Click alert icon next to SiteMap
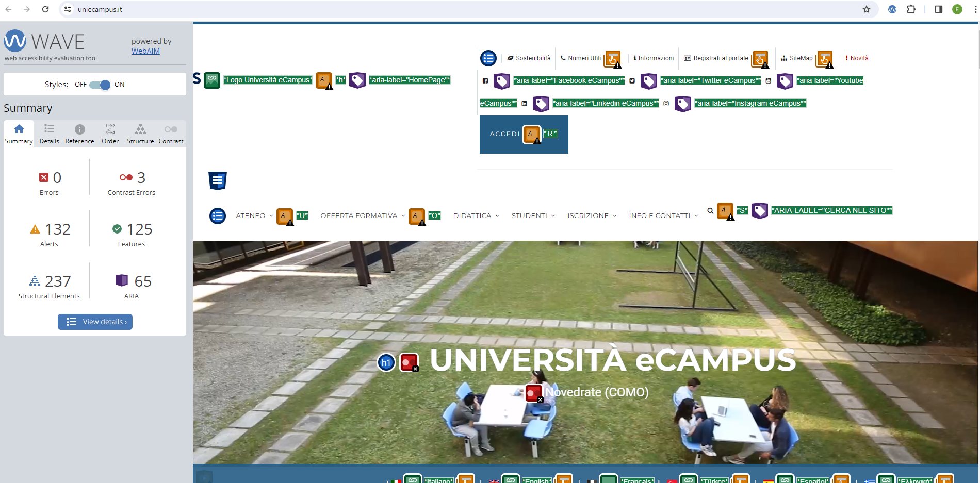The height and width of the screenshot is (483, 980). point(825,59)
